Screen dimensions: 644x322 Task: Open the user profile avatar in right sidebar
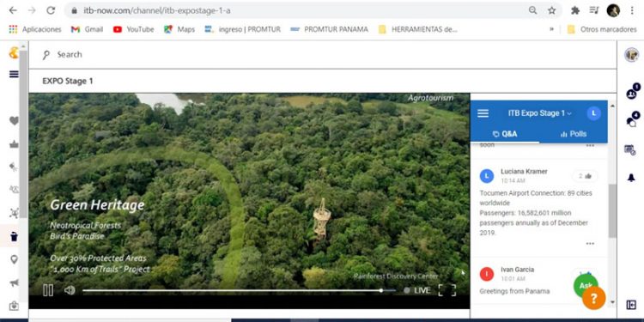[632, 55]
